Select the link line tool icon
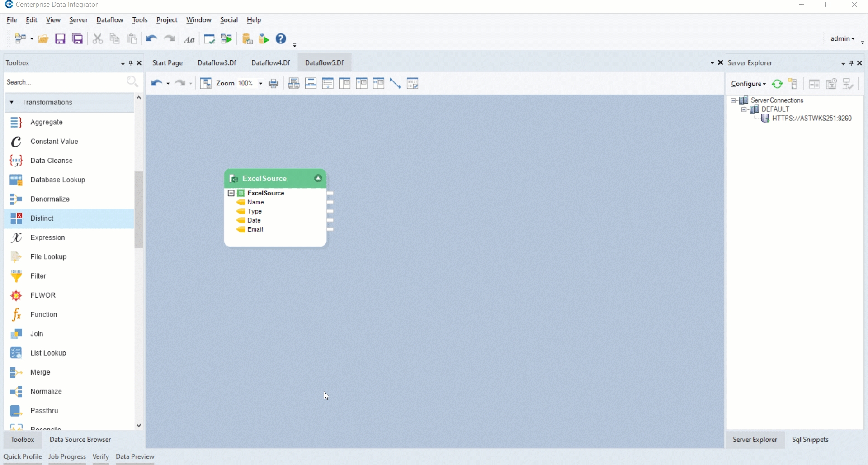 coord(396,84)
